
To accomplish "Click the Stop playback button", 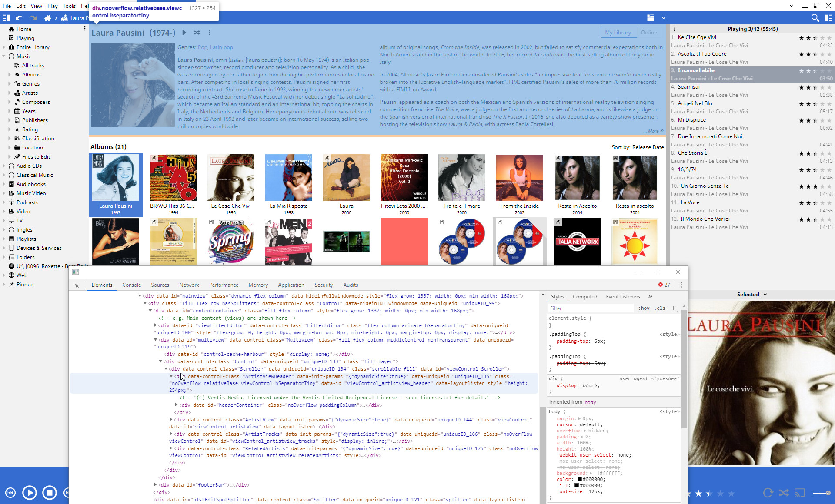I will click(x=50, y=493).
